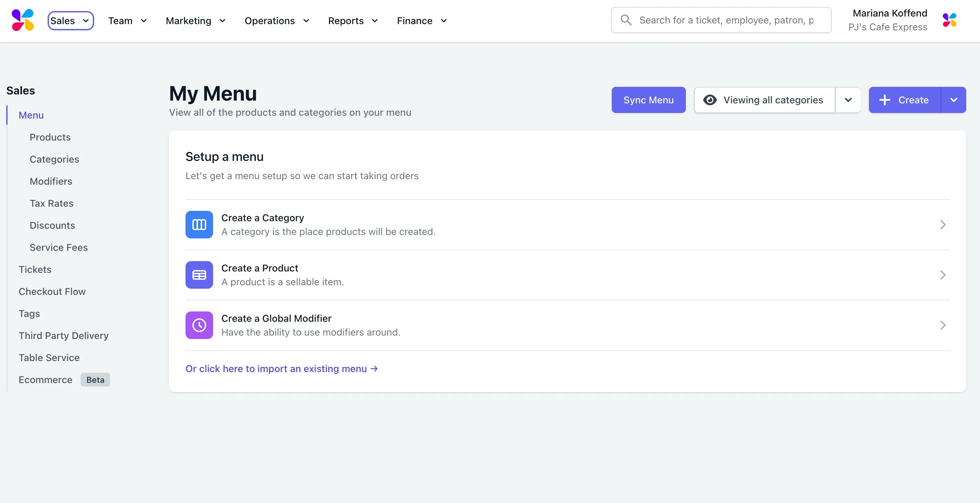Click the purple Global Modifier clock icon
Image resolution: width=980 pixels, height=503 pixels.
point(199,325)
